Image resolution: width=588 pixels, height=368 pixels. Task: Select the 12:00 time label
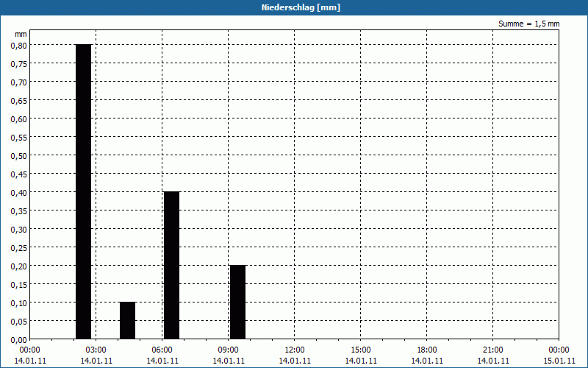point(295,350)
